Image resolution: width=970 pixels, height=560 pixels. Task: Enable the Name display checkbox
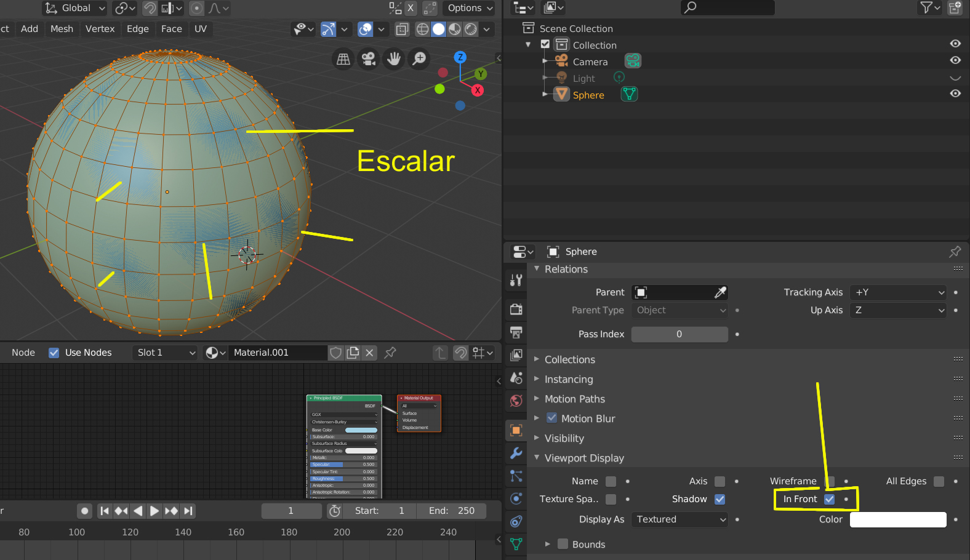point(611,481)
